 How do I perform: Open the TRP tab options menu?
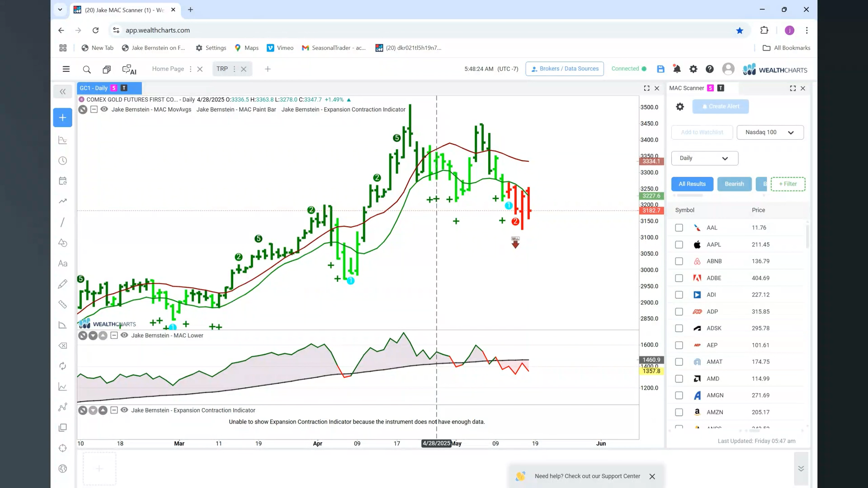click(234, 69)
